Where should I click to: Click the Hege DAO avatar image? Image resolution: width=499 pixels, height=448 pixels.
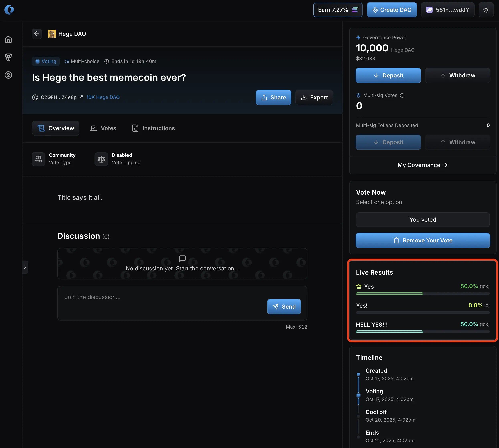pos(52,34)
